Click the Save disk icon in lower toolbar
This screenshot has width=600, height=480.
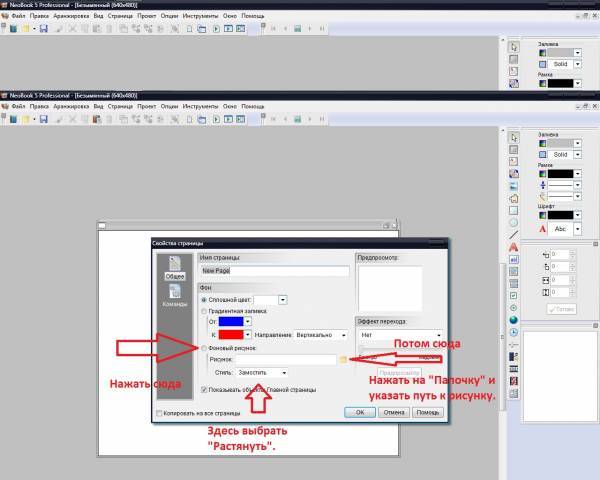(x=44, y=119)
